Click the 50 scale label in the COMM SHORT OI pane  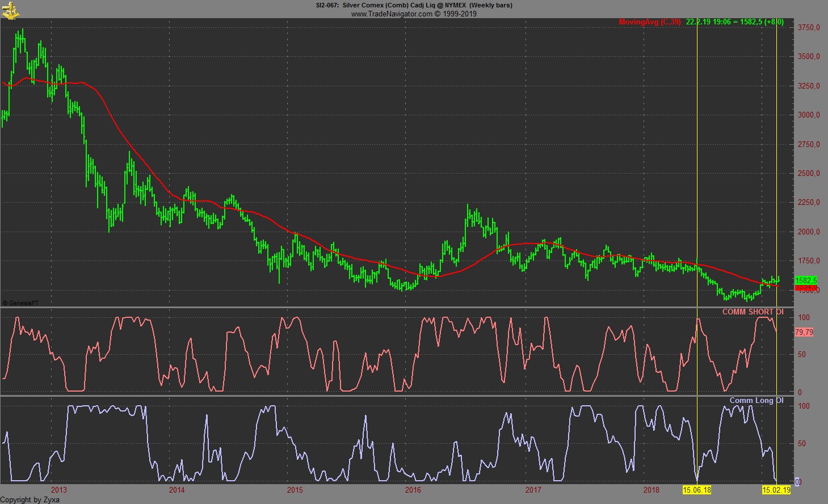click(802, 355)
